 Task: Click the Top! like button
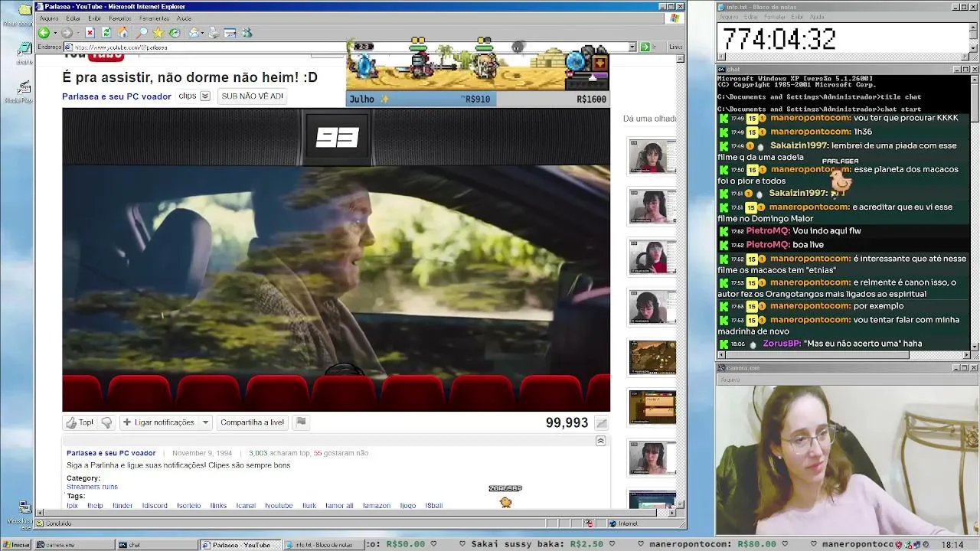click(80, 422)
